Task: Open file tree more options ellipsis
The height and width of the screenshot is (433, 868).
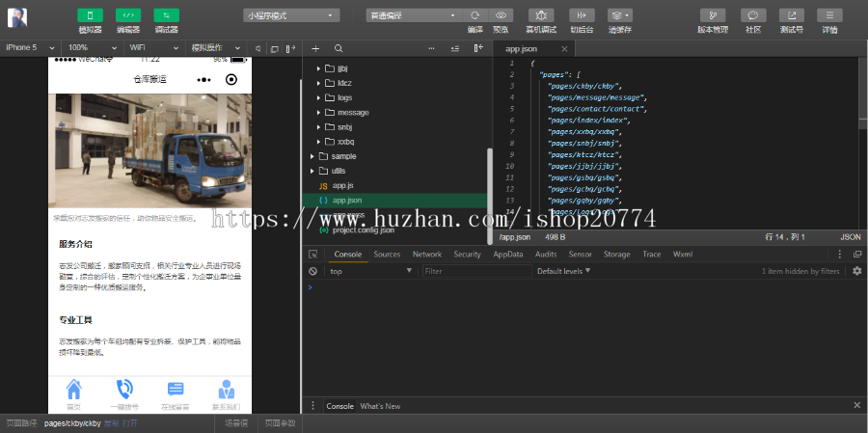Action: pyautogui.click(x=431, y=49)
